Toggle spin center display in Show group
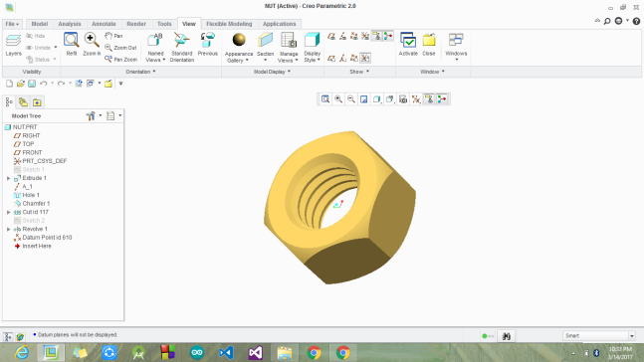The width and height of the screenshot is (644, 362). 388,37
